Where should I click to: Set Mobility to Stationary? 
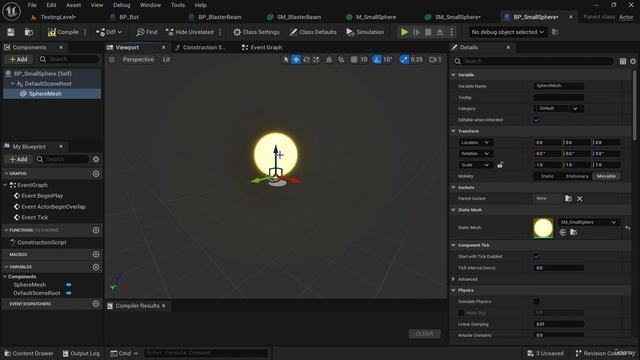577,176
